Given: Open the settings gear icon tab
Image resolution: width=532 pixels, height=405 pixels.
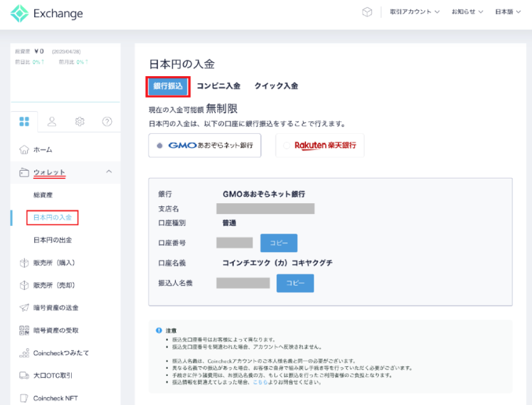Looking at the screenshot, I should pos(80,121).
